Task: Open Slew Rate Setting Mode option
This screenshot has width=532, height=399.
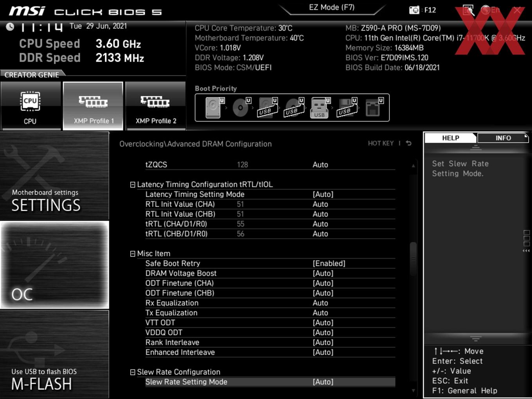Action: coord(270,382)
